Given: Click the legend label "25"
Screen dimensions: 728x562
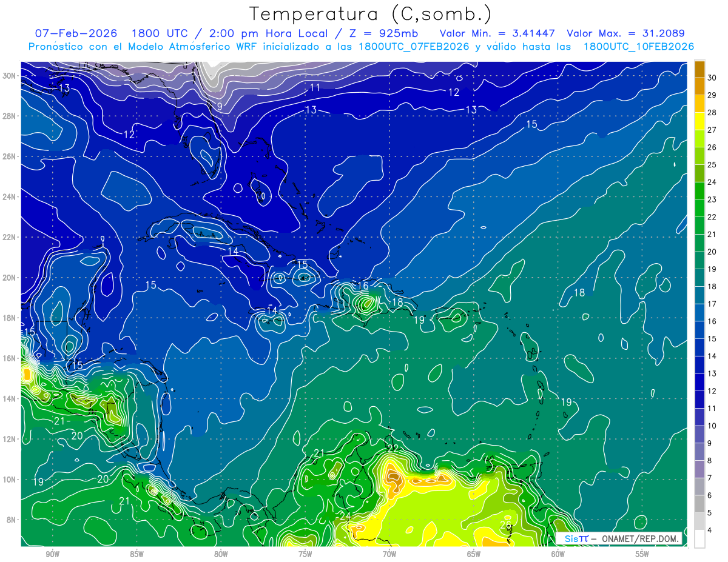Looking at the screenshot, I should pos(712,165).
